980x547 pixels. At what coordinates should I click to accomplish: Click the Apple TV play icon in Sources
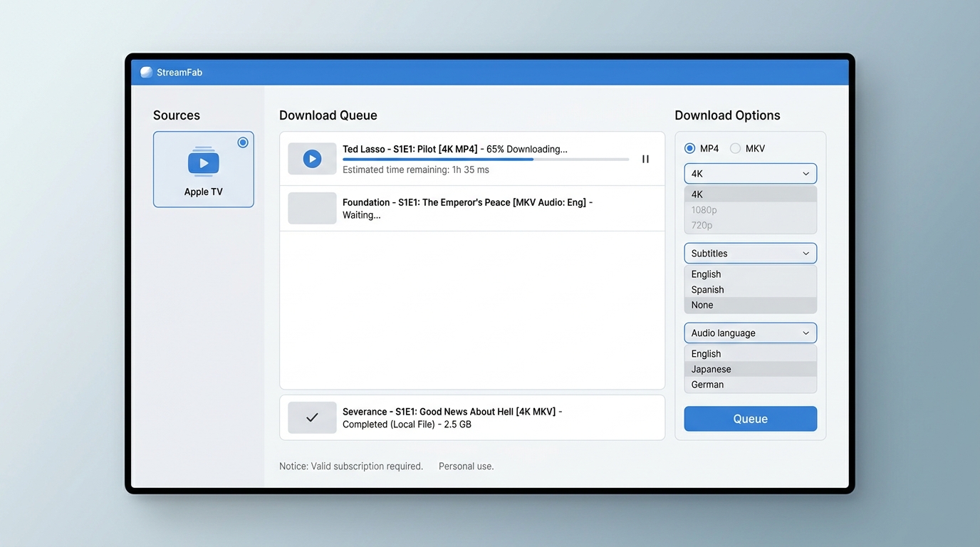[204, 162]
